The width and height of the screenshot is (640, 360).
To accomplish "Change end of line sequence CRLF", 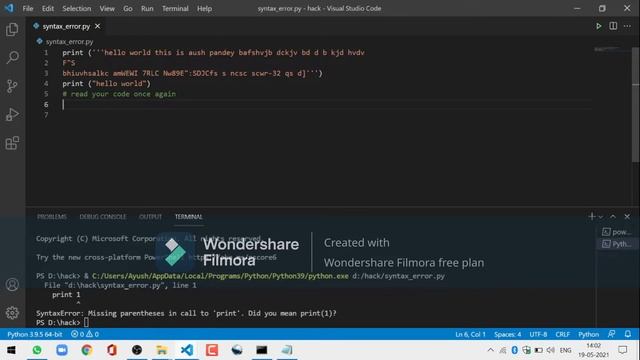I will point(562,334).
